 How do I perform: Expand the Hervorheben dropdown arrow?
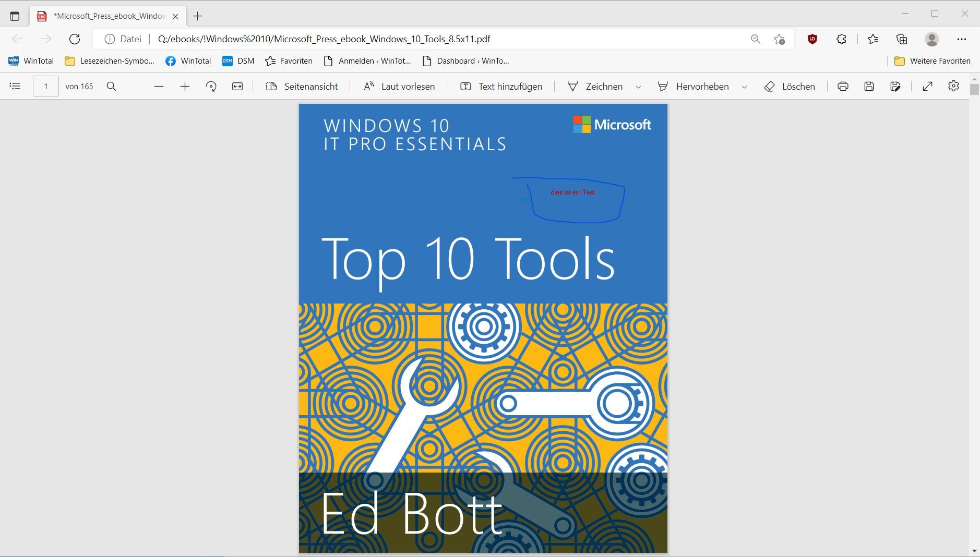tap(744, 87)
